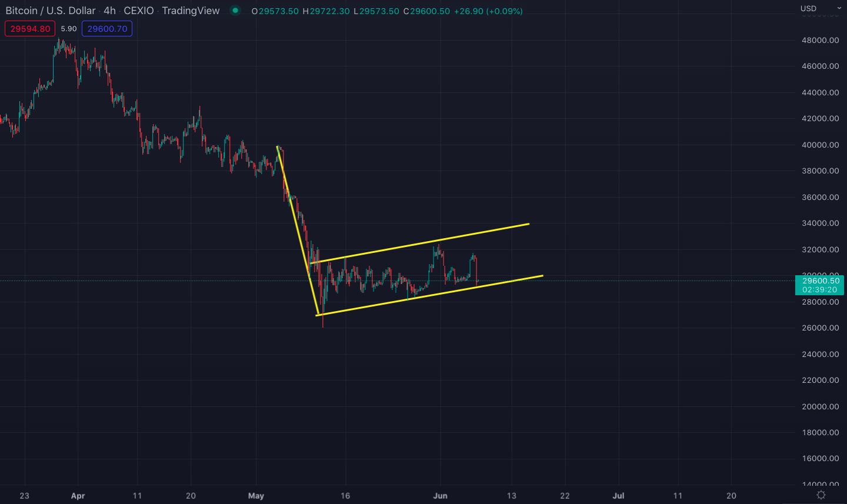Click the 48000.00 price axis label
Image resolution: width=847 pixels, height=504 pixels.
point(820,40)
